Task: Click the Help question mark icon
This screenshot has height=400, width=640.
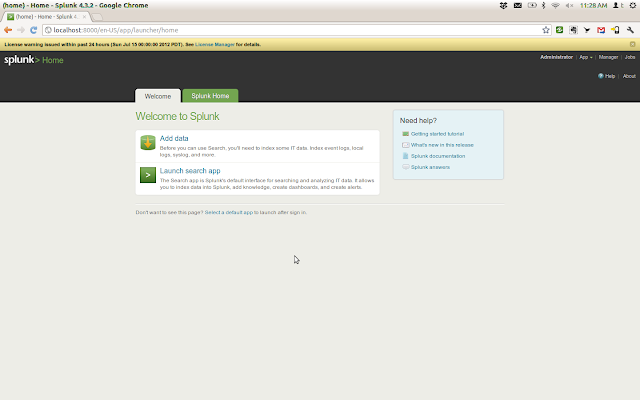Action: [600, 76]
